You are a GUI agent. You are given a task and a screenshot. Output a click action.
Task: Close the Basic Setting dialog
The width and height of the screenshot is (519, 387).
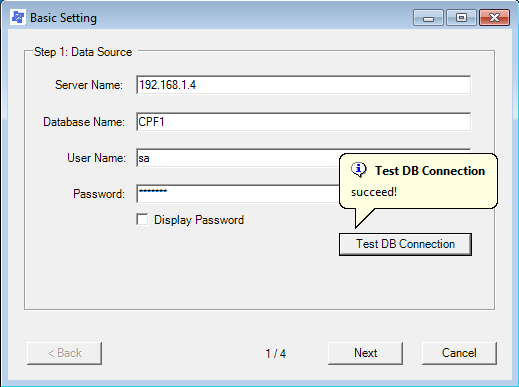494,18
